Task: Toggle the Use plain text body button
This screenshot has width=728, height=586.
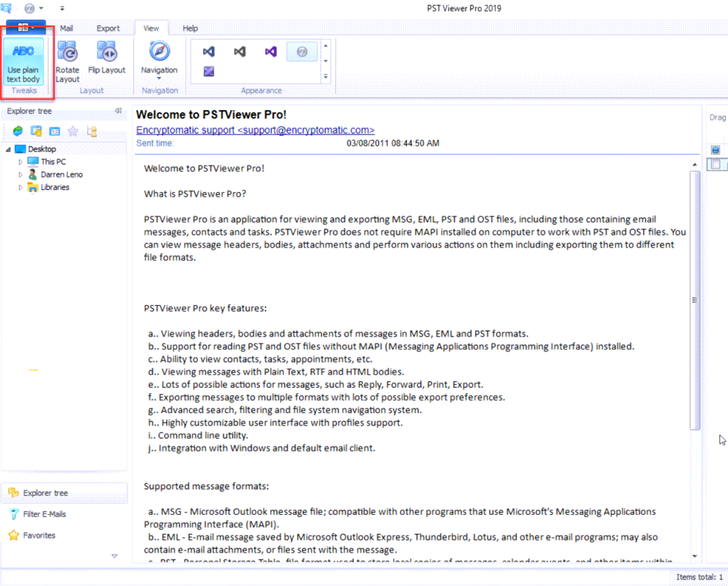Action: click(23, 62)
